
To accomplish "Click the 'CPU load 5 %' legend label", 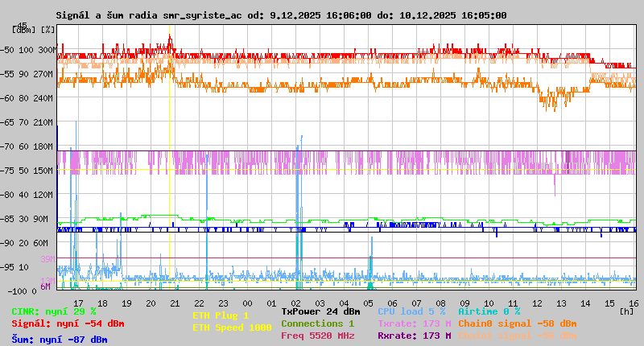I will click(x=411, y=311).
